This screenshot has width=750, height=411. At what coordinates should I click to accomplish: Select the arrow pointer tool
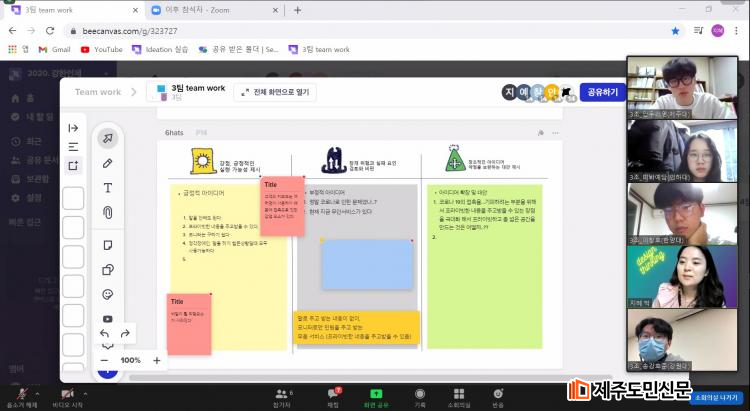[107, 138]
